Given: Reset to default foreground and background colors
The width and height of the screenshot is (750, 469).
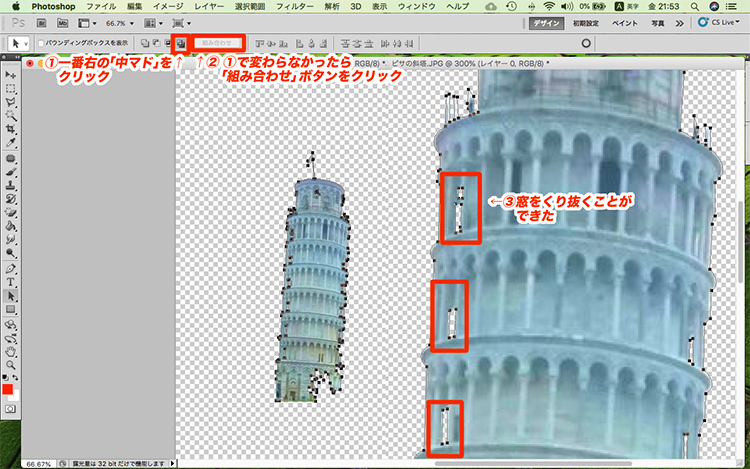Looking at the screenshot, I should coord(5,377).
